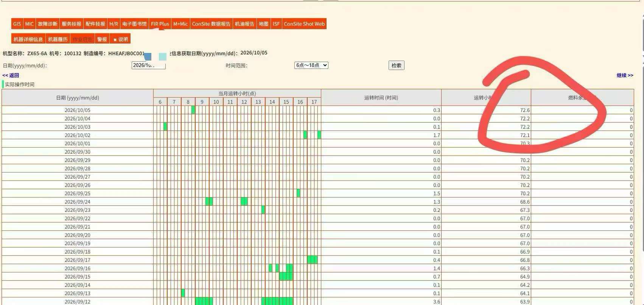Open 机器详细信息 sub-tab
644x305 pixels.
[28, 39]
